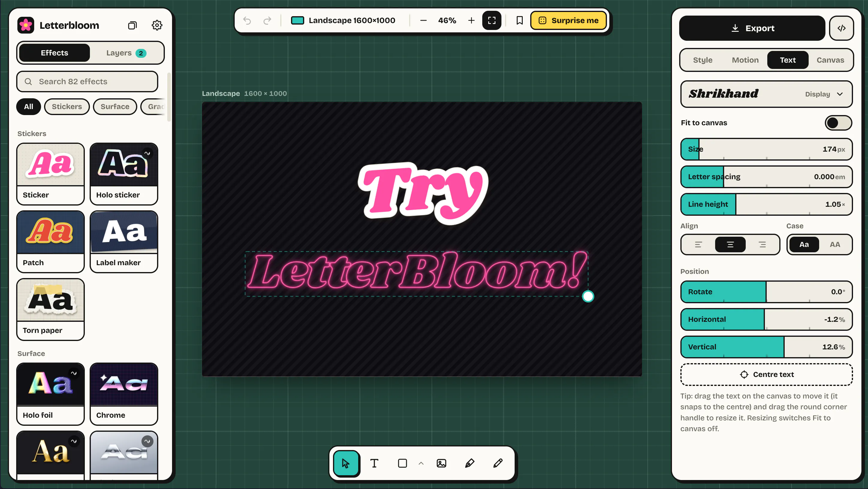
Task: Filter effects by Stickers chip
Action: tap(67, 107)
